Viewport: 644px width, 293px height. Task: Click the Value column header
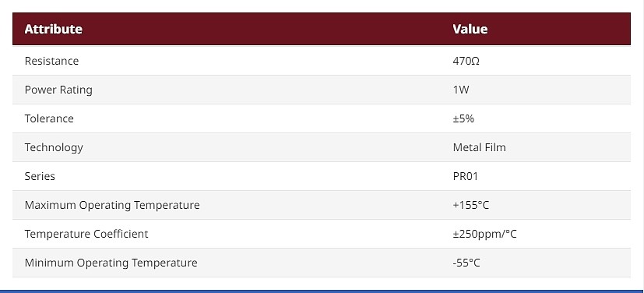point(470,29)
